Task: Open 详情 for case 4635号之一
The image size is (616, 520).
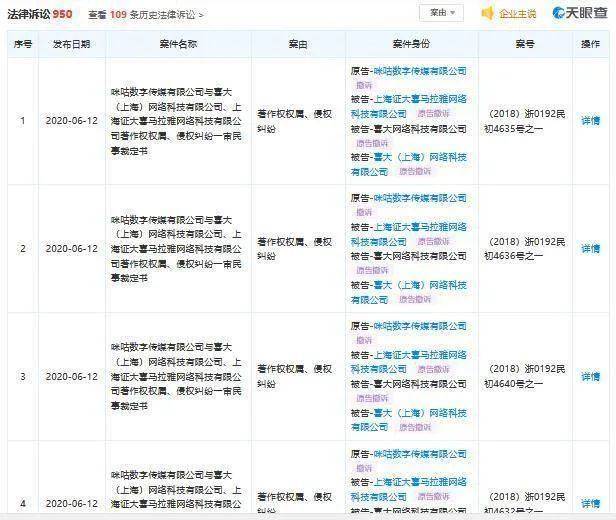Action: [590, 121]
